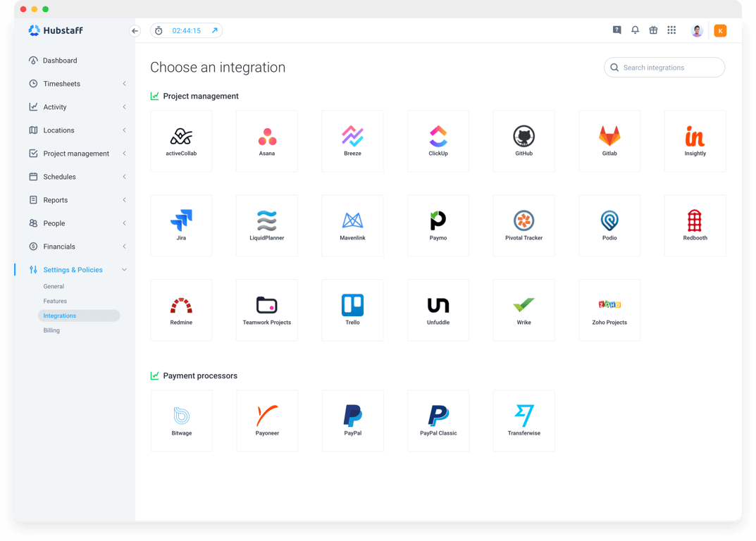
Task: Open the running timer showing 02:44:15
Action: (x=186, y=30)
